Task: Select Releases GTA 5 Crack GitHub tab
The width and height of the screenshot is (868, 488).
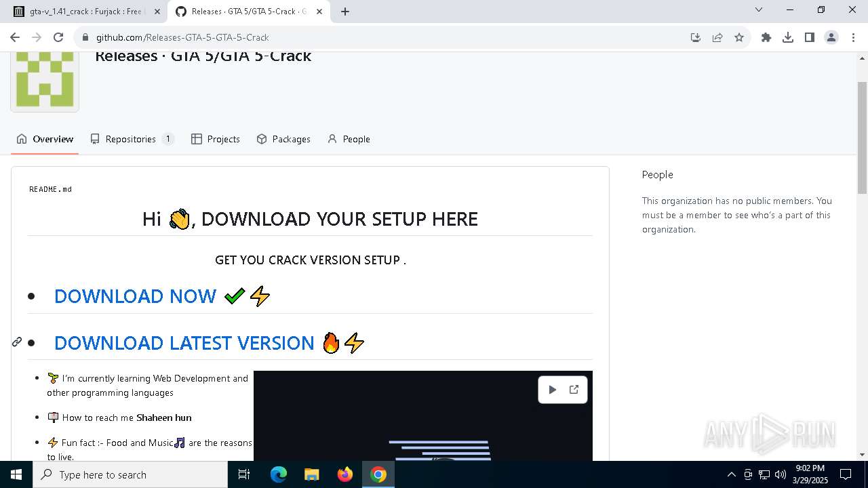Action: tap(249, 12)
